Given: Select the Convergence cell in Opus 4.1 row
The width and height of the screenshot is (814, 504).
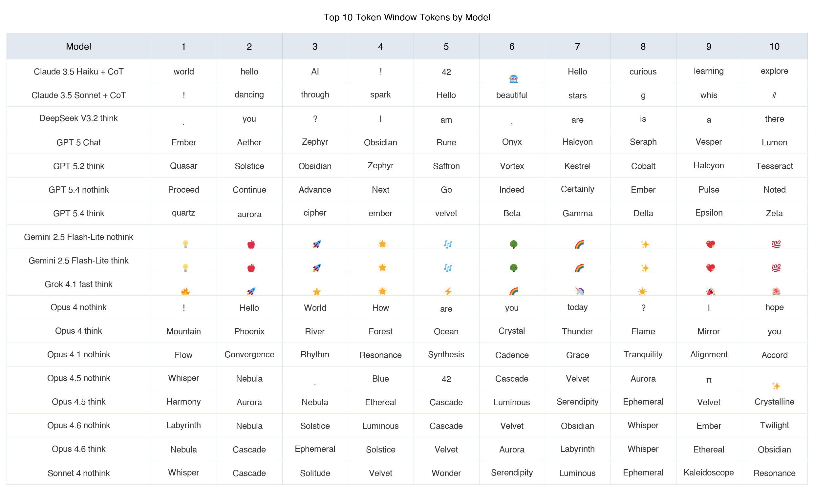Looking at the screenshot, I should pos(249,354).
